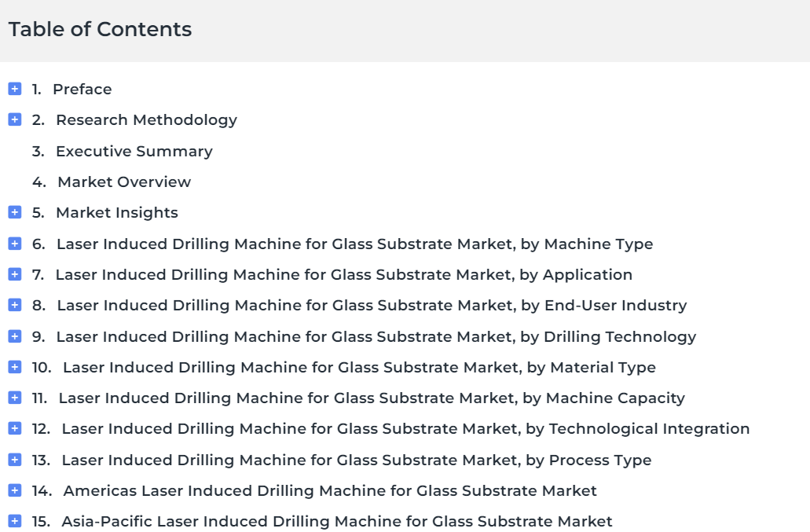Select the Market Overview entry

click(124, 182)
